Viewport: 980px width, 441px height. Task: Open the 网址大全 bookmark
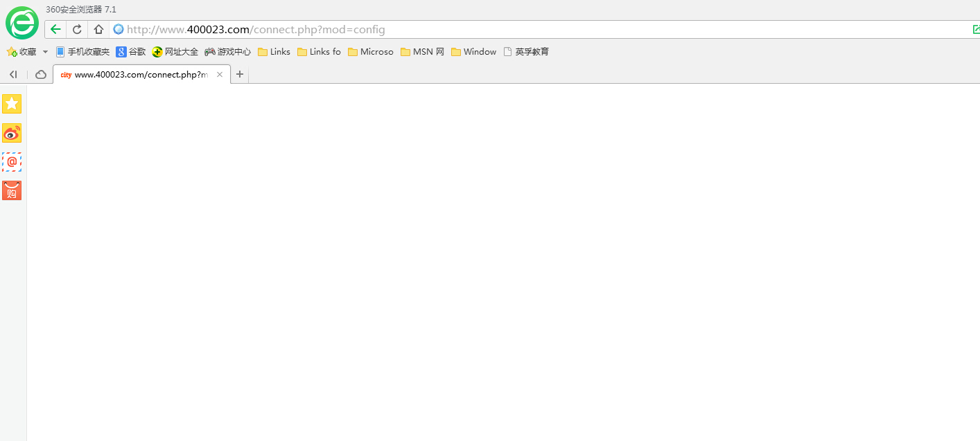(175, 52)
